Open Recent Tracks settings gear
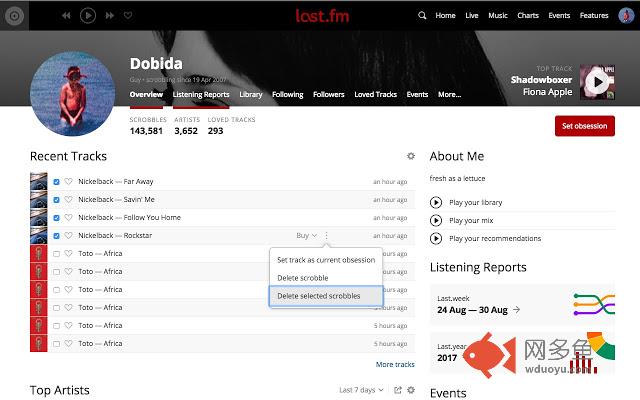Viewport: 640px width, 400px height. pos(411,156)
